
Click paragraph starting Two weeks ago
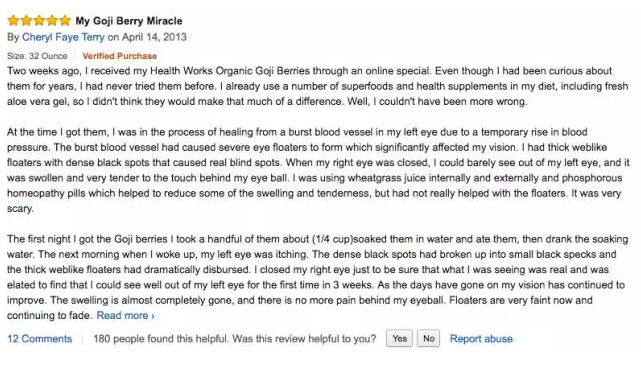pos(318,86)
